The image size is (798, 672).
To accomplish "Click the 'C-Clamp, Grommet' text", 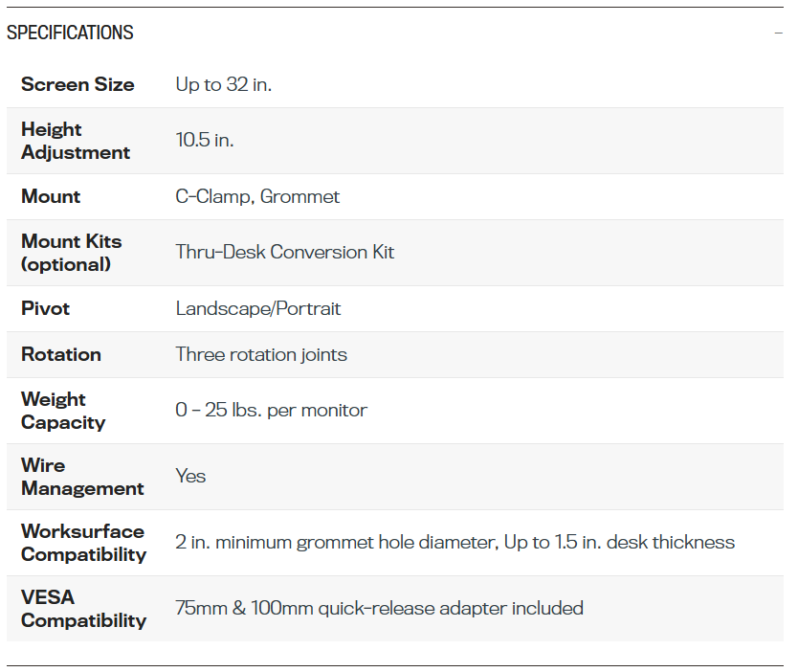I will 257,196.
